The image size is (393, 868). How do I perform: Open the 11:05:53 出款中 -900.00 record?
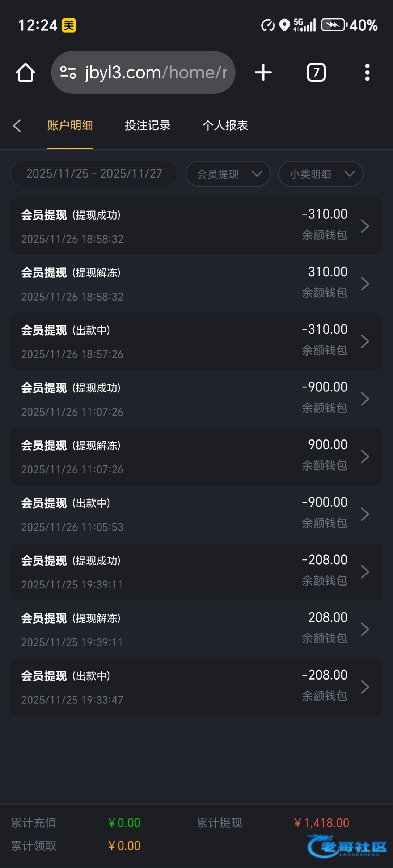196,514
